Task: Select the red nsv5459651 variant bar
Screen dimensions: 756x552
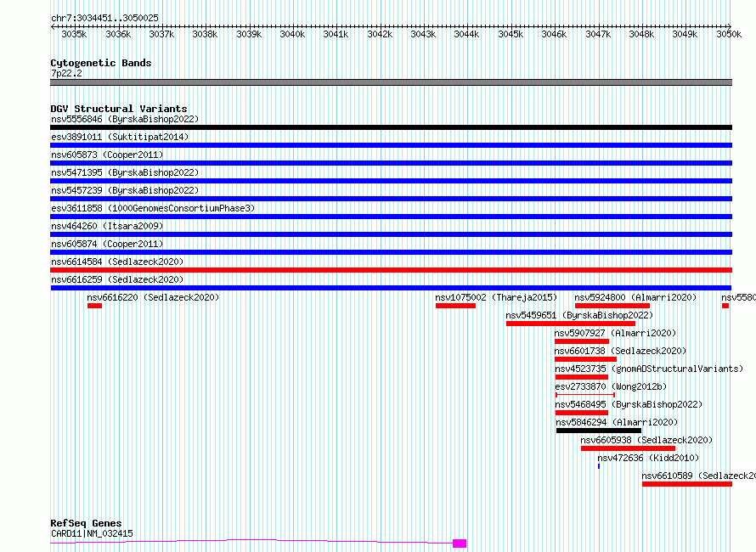Action: [x=571, y=324]
